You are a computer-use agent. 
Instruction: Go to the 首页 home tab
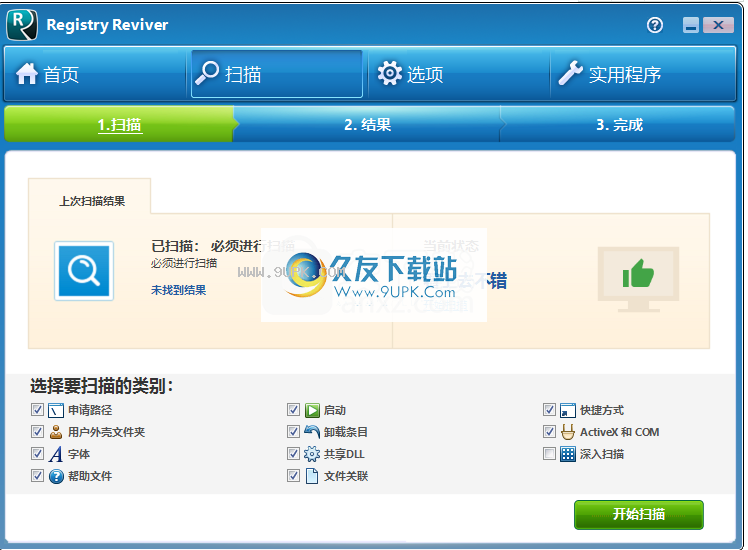point(95,74)
